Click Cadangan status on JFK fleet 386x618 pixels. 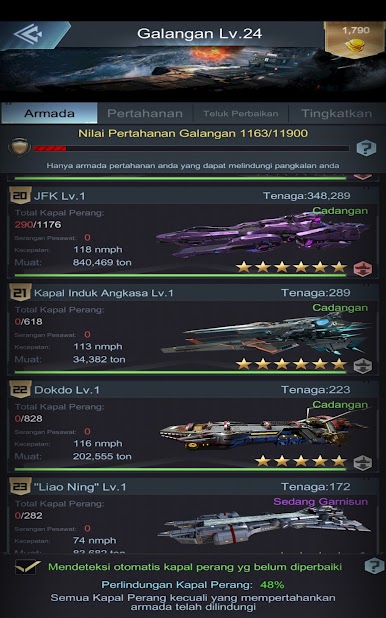pyautogui.click(x=340, y=211)
